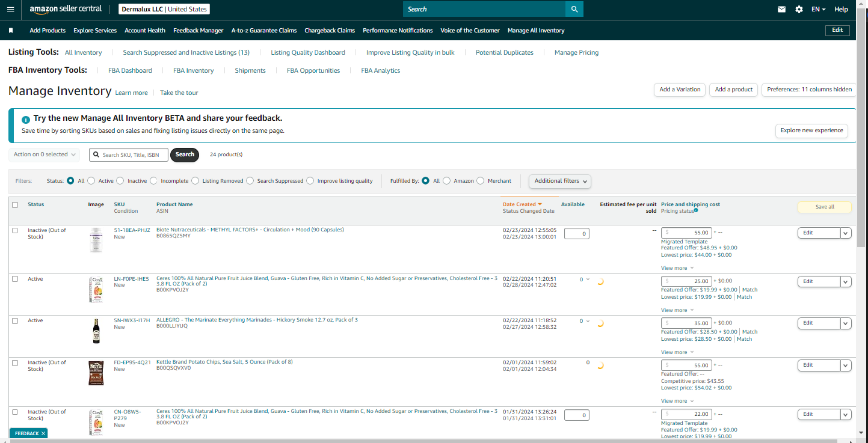The image size is (868, 443).
Task: Click Take the tour link
Action: click(179, 93)
